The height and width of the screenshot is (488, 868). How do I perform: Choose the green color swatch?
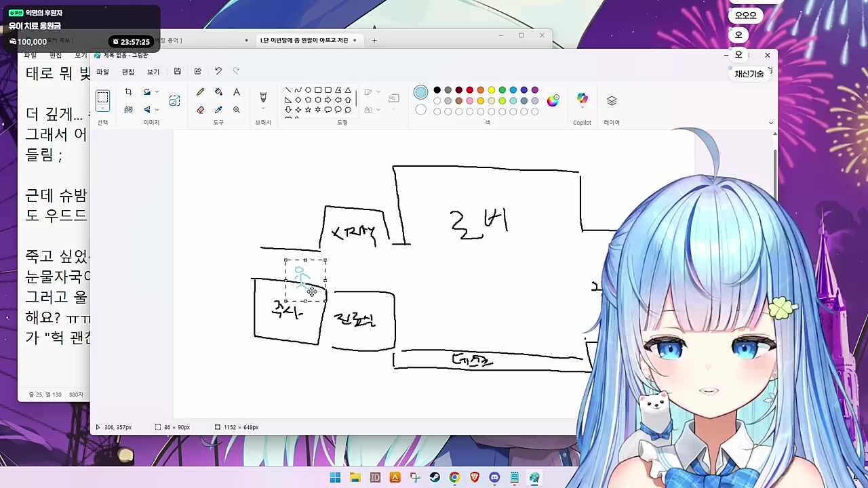point(502,90)
